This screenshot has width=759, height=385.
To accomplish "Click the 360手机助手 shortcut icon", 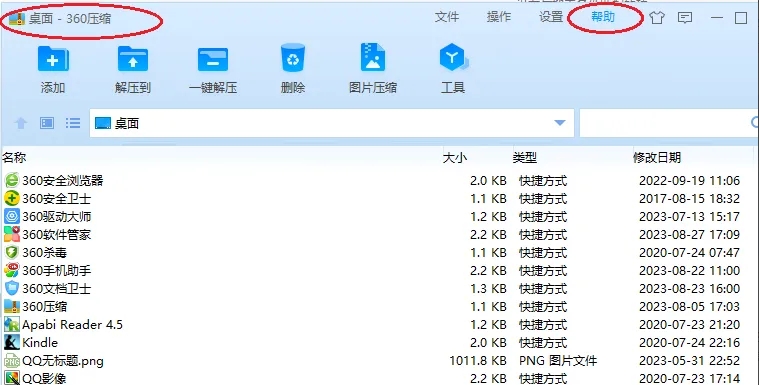I will point(12,270).
